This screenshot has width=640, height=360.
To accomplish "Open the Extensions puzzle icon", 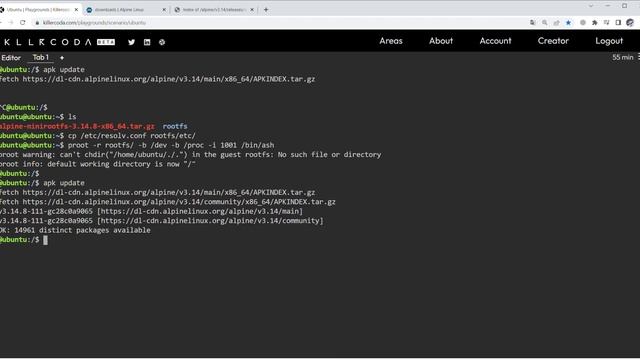I will (595, 23).
